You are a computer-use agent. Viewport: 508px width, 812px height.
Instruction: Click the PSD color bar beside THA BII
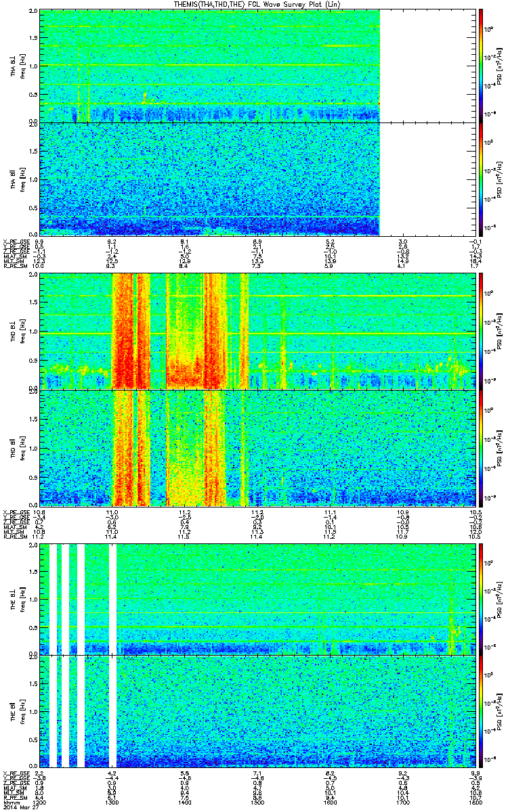pos(481,179)
